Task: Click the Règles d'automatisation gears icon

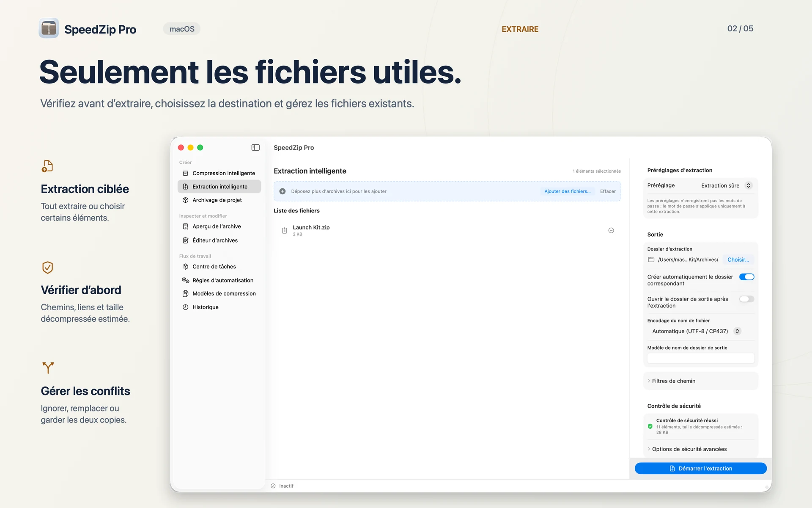Action: [185, 280]
